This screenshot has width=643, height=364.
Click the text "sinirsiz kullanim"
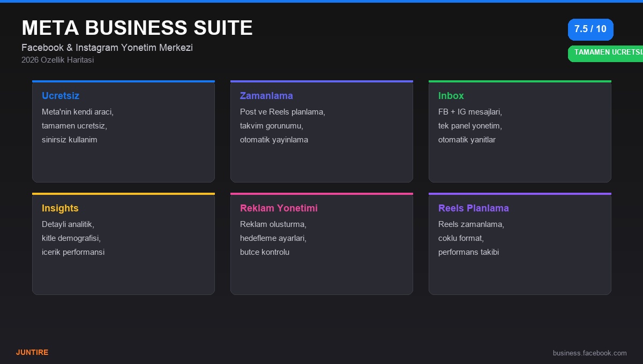(70, 140)
